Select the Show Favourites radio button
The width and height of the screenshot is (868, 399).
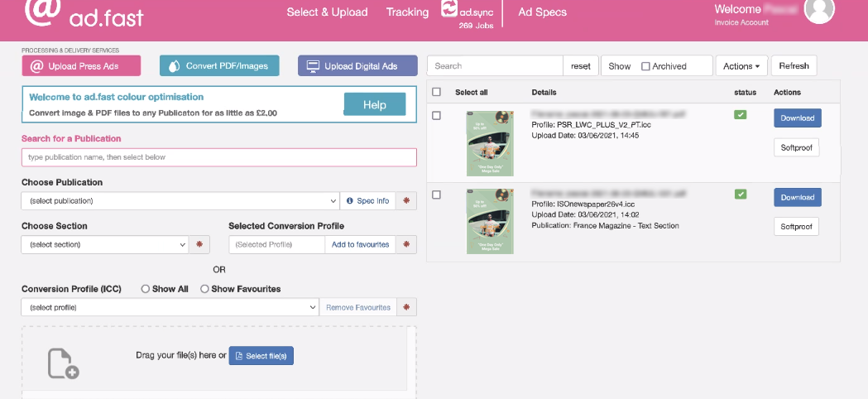tap(204, 289)
